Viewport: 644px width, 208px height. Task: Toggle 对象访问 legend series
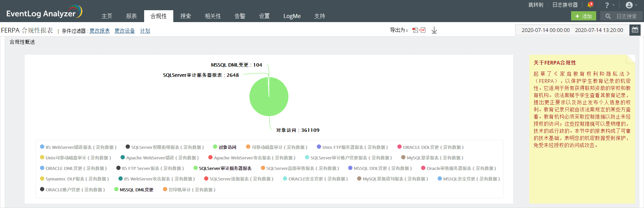225,147
